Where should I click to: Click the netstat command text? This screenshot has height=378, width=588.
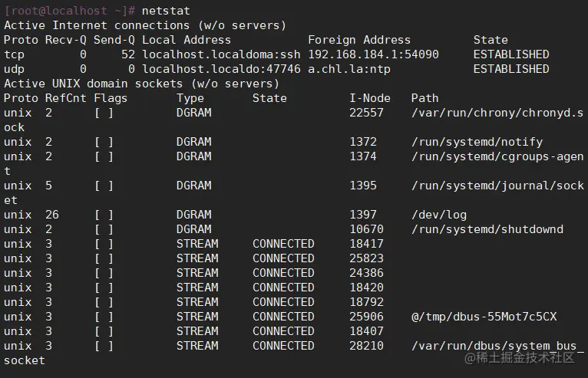[166, 11]
